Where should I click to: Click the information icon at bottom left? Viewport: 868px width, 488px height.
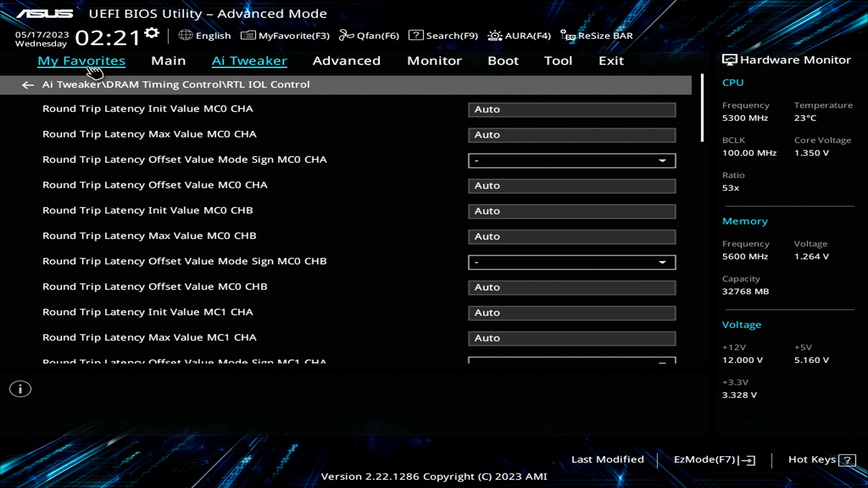(20, 389)
